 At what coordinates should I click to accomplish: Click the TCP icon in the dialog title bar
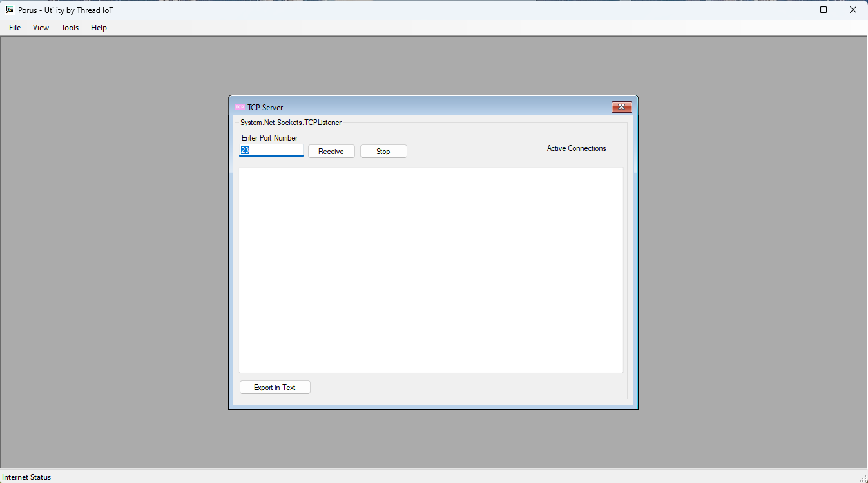click(240, 107)
